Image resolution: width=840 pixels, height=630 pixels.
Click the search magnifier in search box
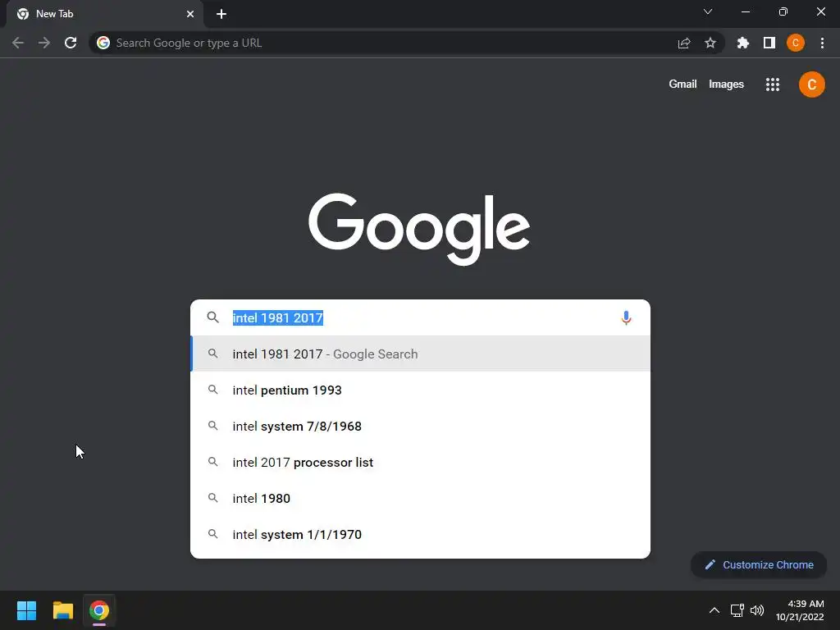tap(212, 317)
